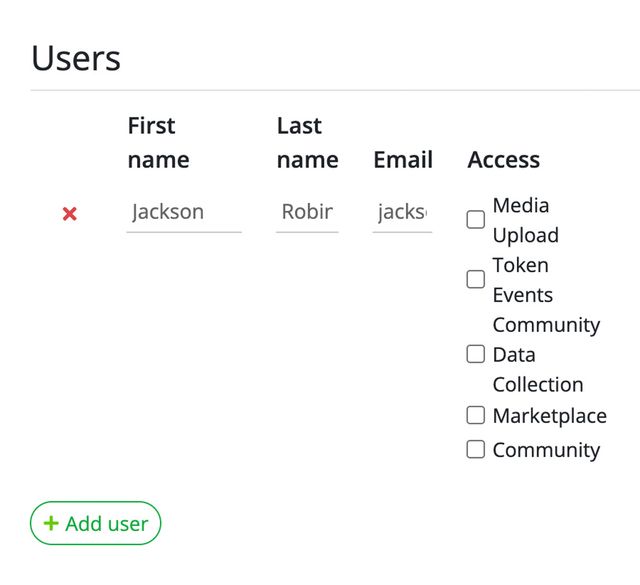The image size is (640, 585).
Task: Enable the Media Upload access checkbox
Action: pyautogui.click(x=476, y=220)
